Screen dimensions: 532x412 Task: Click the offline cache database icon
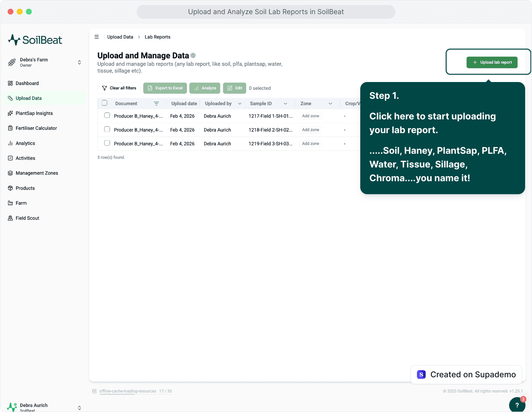point(94,391)
